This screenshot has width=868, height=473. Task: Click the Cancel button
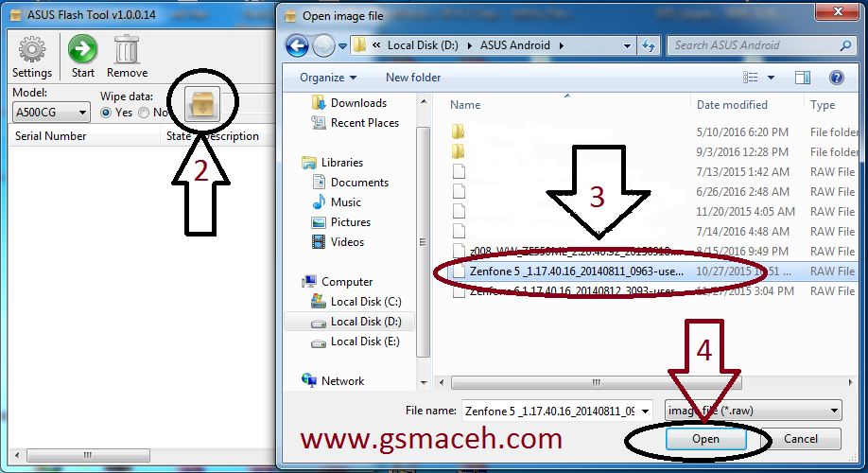pos(801,439)
